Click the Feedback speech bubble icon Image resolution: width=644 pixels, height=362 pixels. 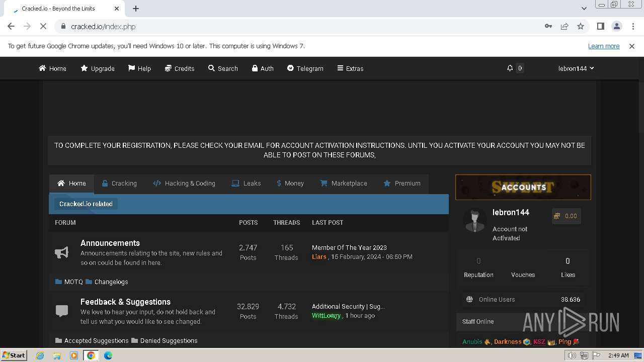pos(62,311)
